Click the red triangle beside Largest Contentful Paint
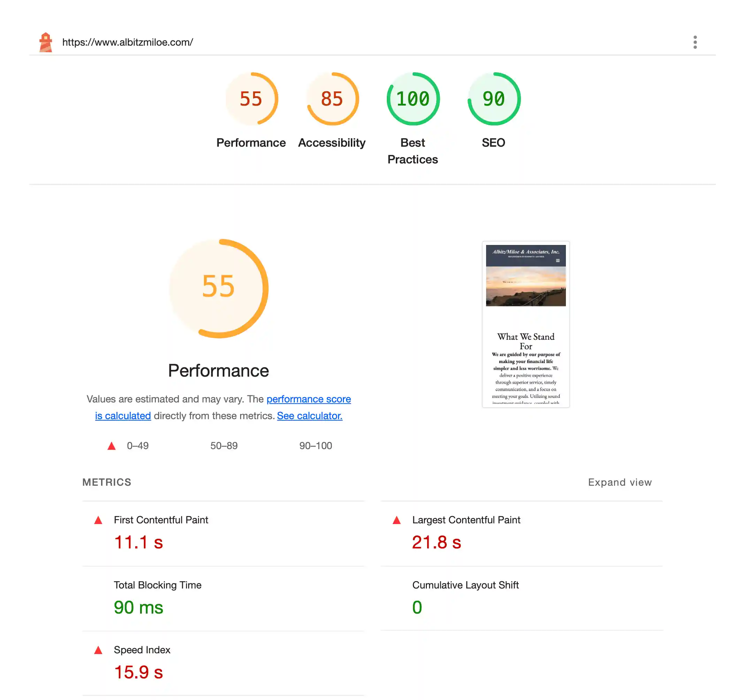Image resolution: width=745 pixels, height=700 pixels. point(397,520)
